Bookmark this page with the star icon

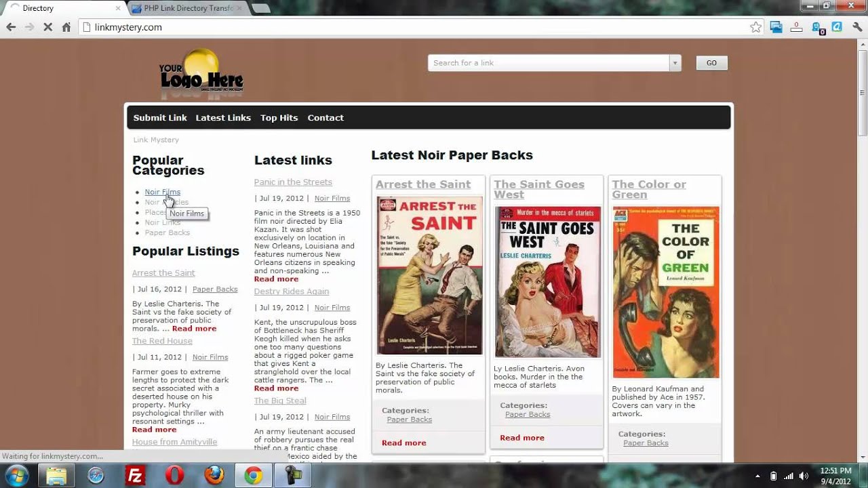(755, 27)
